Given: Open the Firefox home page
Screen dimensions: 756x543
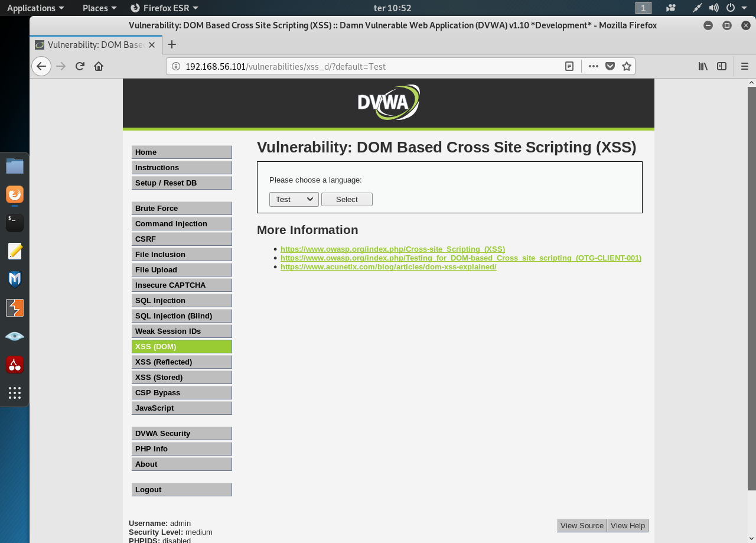Looking at the screenshot, I should [x=99, y=66].
